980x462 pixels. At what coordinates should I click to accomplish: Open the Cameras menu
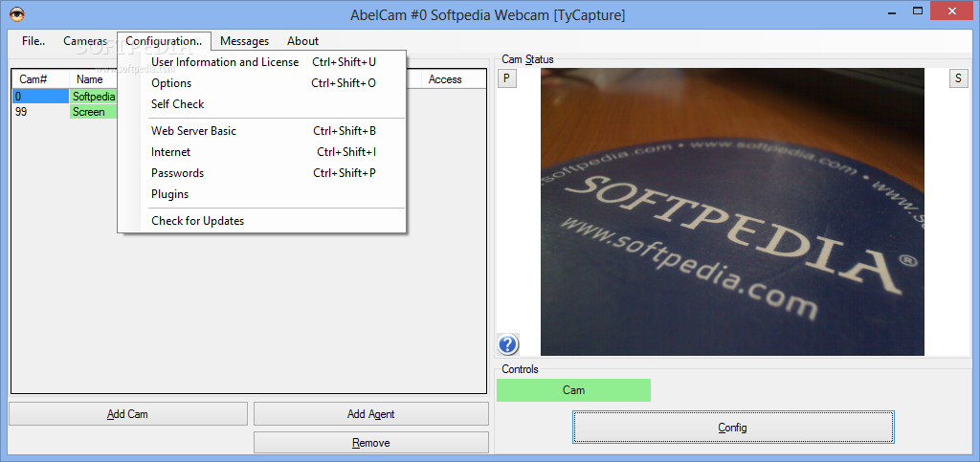[x=85, y=40]
